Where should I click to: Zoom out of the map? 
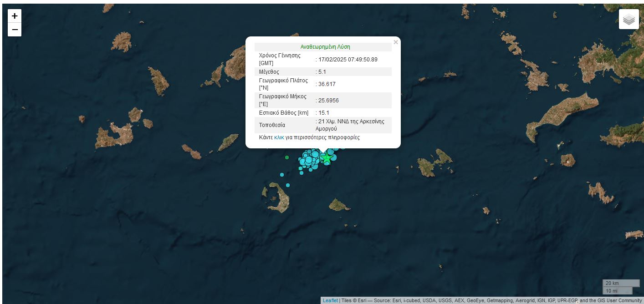(x=15, y=30)
